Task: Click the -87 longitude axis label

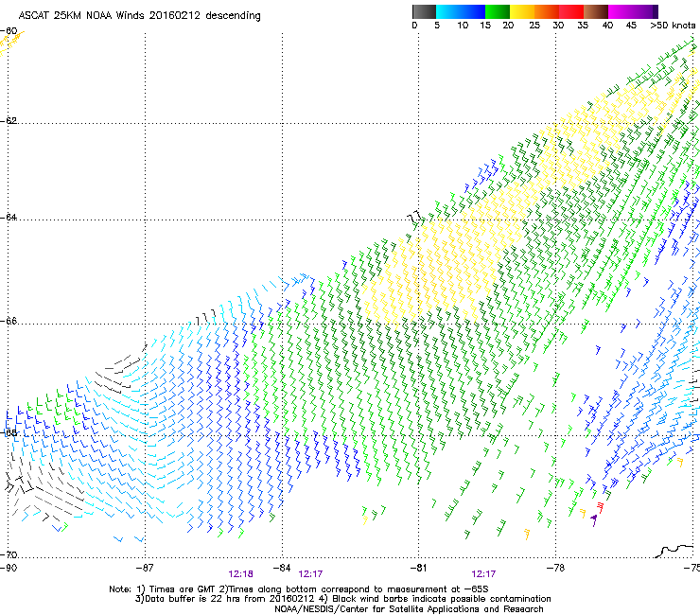Action: [x=145, y=568]
